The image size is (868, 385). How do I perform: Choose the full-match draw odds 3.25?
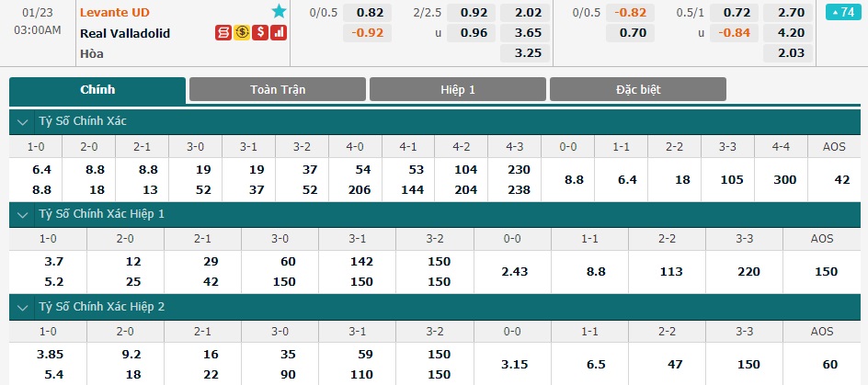(x=525, y=53)
